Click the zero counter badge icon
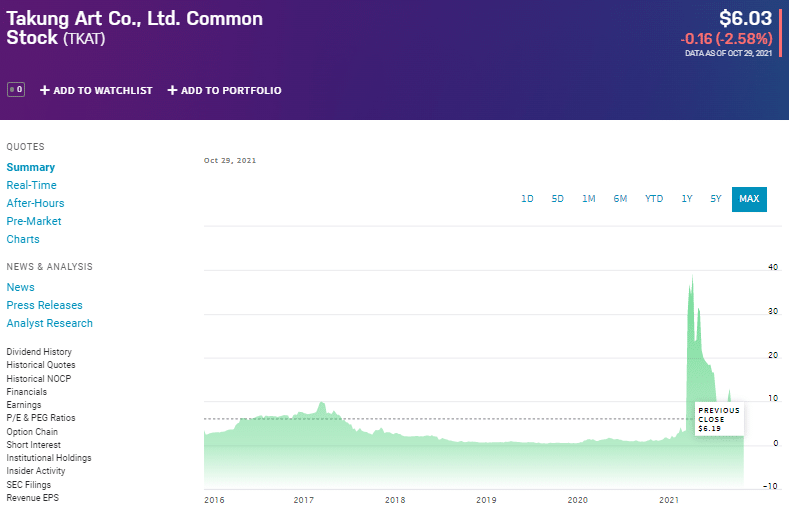The image size is (789, 514). pyautogui.click(x=16, y=90)
